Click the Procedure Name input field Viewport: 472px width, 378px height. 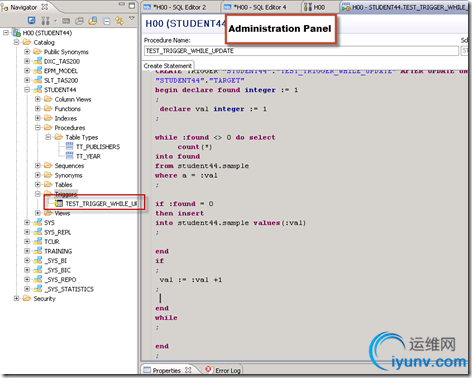click(x=301, y=51)
